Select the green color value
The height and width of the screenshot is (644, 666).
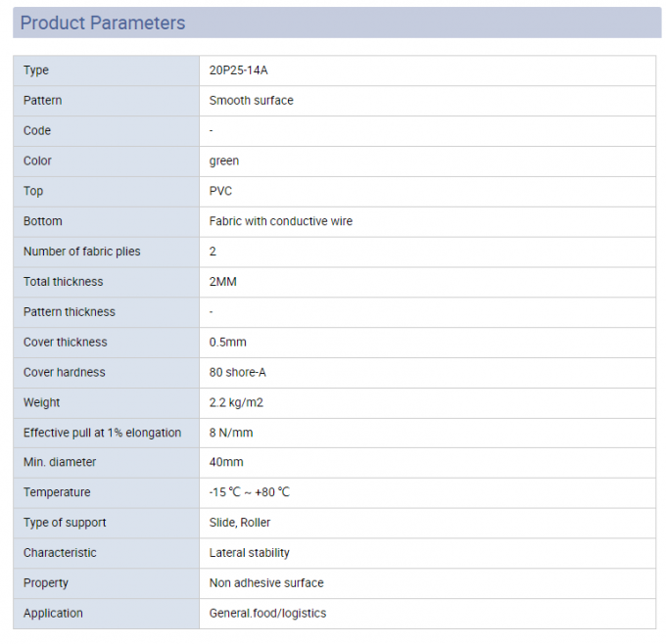coord(224,161)
